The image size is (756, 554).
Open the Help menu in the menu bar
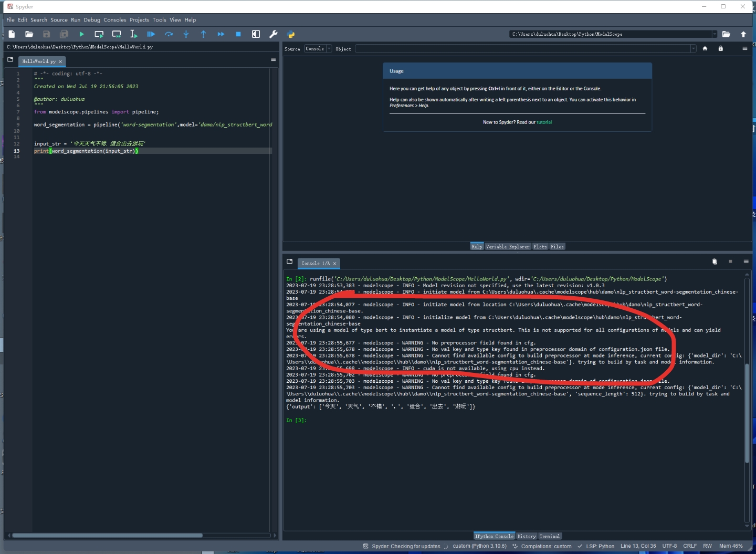point(190,20)
